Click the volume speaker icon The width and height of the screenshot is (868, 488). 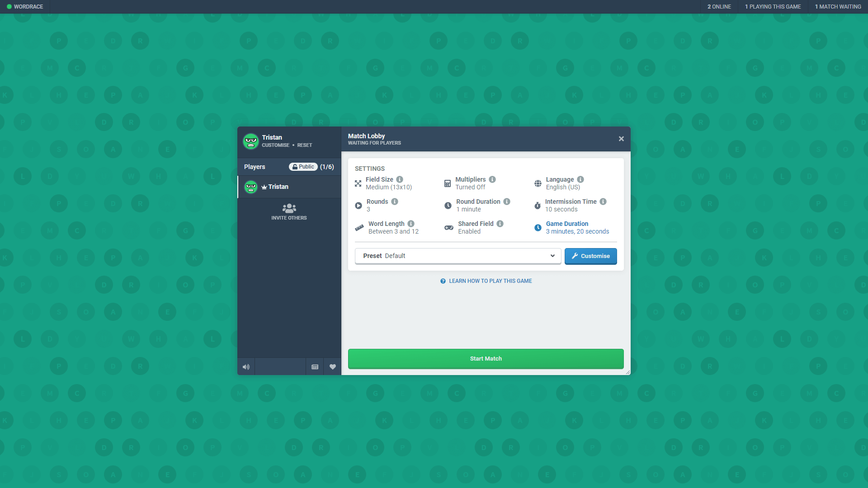(x=246, y=366)
